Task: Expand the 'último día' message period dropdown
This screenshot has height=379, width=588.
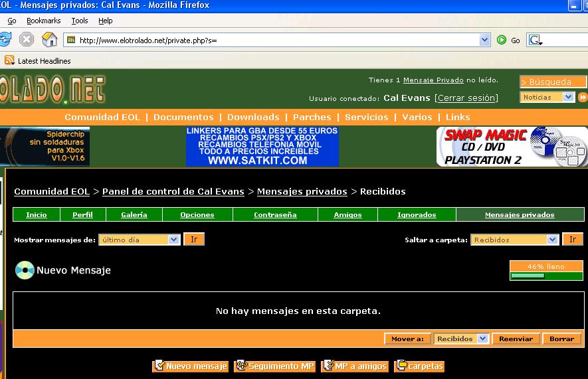Action: click(140, 240)
